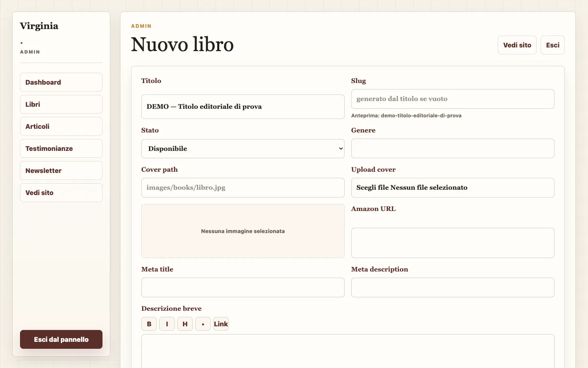Click the Esci dal pannello button
This screenshot has height=368, width=588.
coord(61,339)
